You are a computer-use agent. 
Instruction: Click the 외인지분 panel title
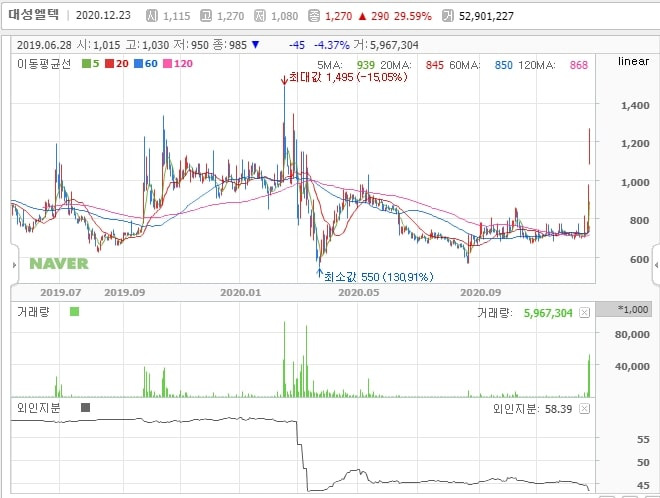coord(39,407)
